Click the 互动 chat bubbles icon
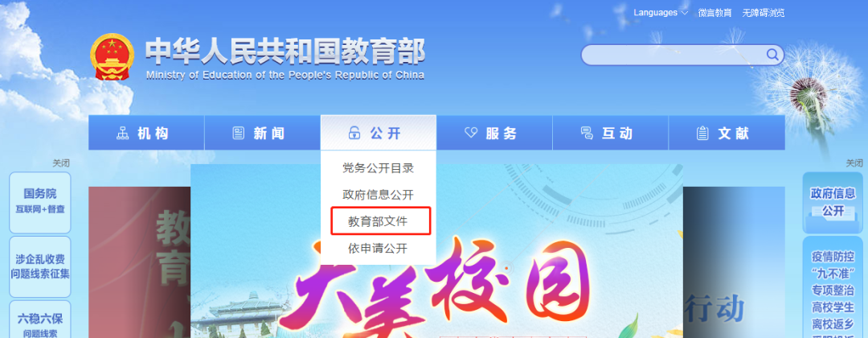 pos(587,133)
